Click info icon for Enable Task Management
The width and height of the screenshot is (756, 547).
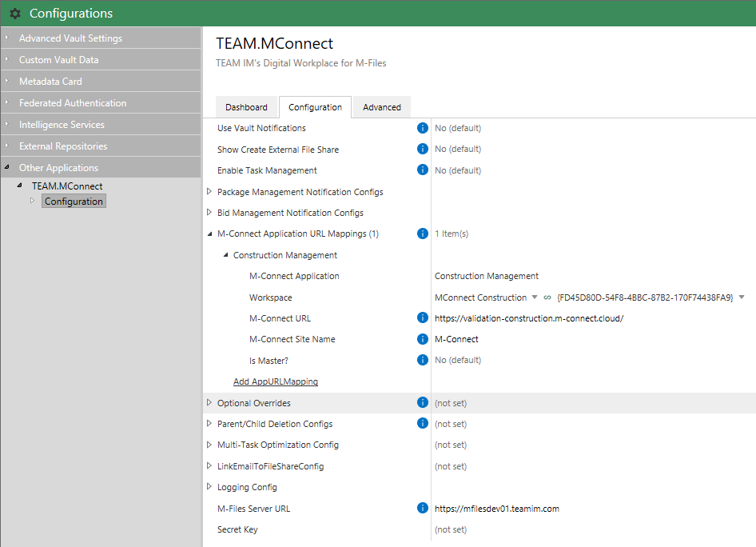click(x=423, y=170)
